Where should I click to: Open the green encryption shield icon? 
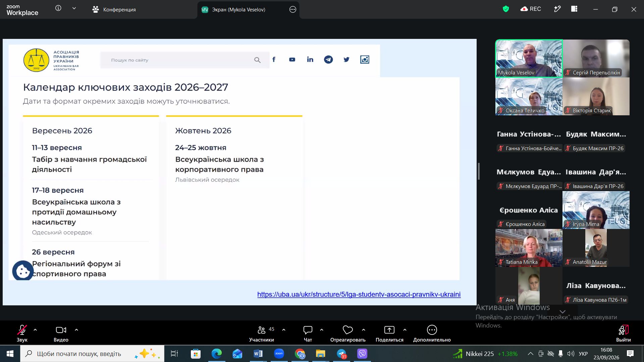506,9
